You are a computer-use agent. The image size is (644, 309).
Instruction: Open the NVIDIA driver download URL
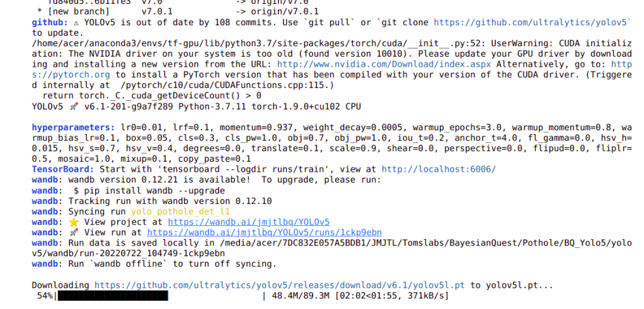coord(384,64)
